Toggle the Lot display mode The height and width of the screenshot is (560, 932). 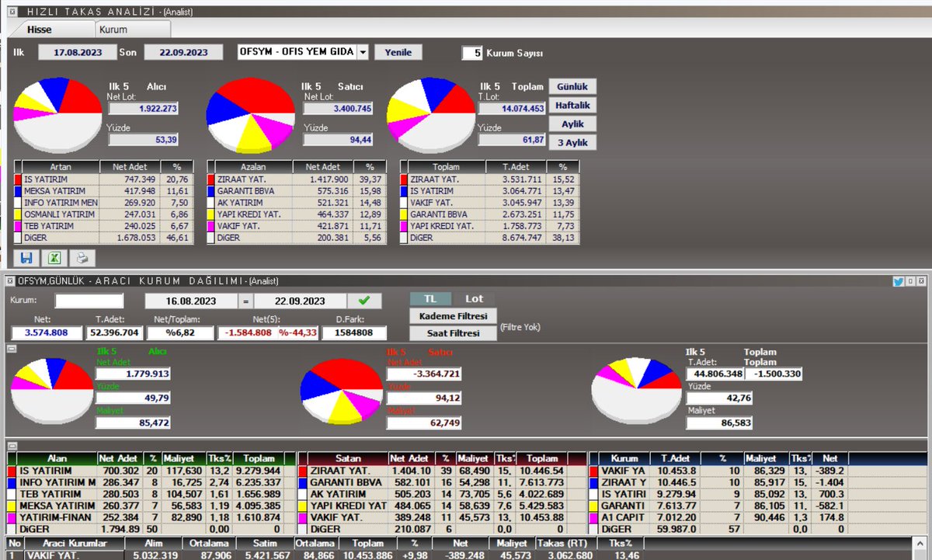pyautogui.click(x=474, y=299)
